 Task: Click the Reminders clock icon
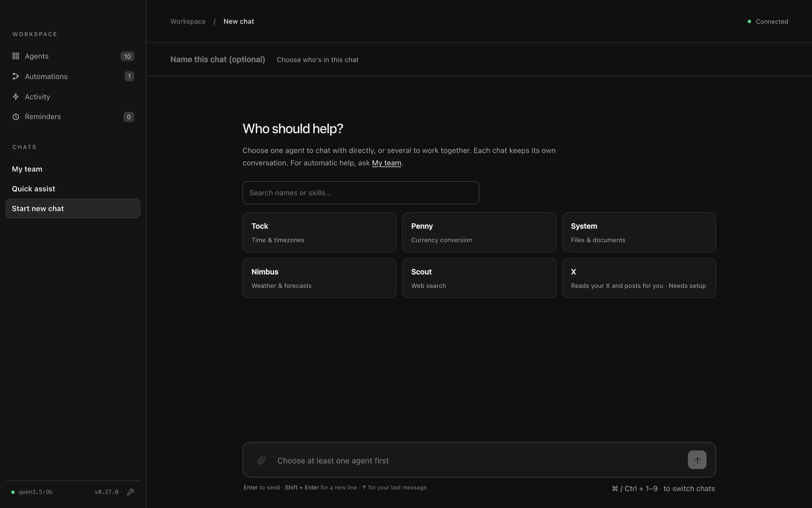tap(16, 117)
